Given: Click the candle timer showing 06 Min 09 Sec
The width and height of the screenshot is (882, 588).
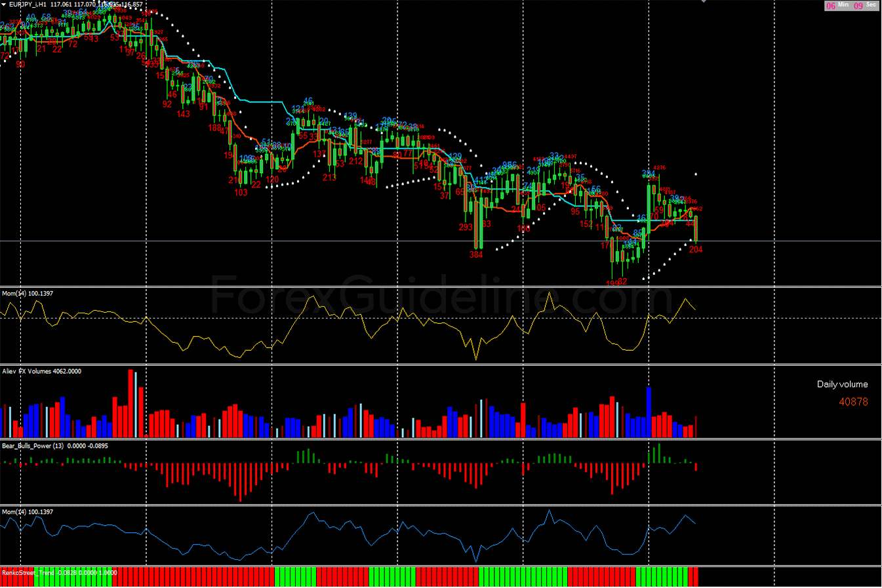Looking at the screenshot, I should point(851,5).
